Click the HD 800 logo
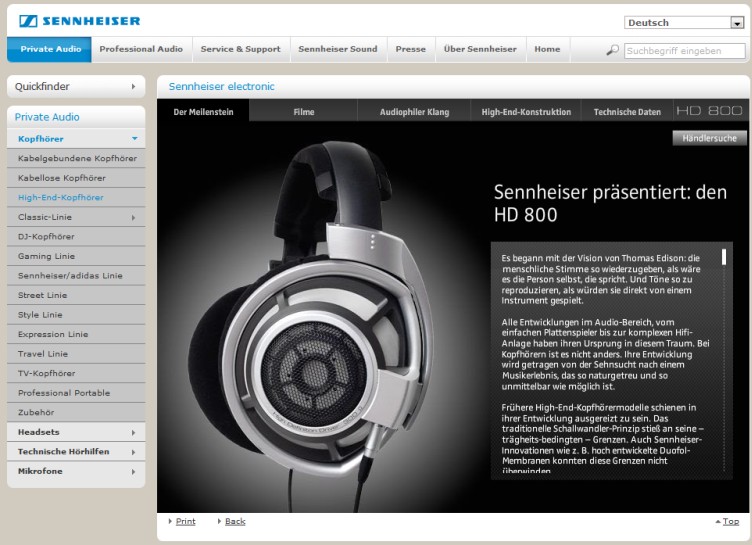 click(x=709, y=111)
